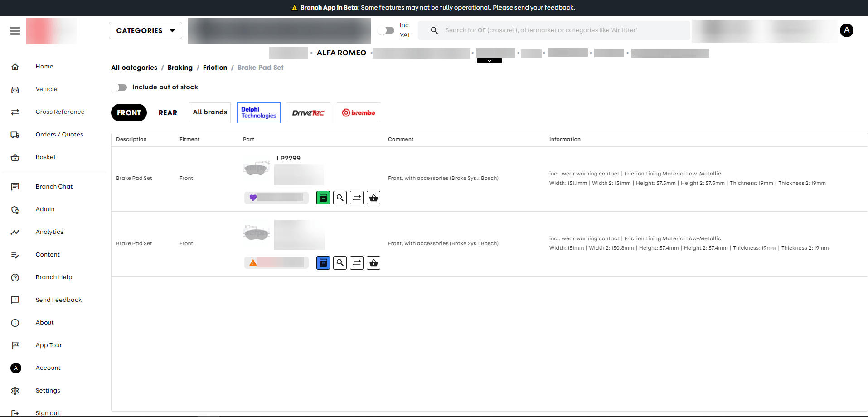868x417 pixels.
Task: Click the All brands button
Action: tap(210, 112)
